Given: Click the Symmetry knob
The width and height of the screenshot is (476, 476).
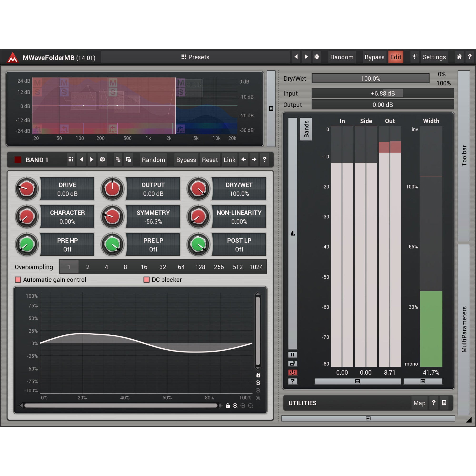Looking at the screenshot, I should tap(112, 217).
